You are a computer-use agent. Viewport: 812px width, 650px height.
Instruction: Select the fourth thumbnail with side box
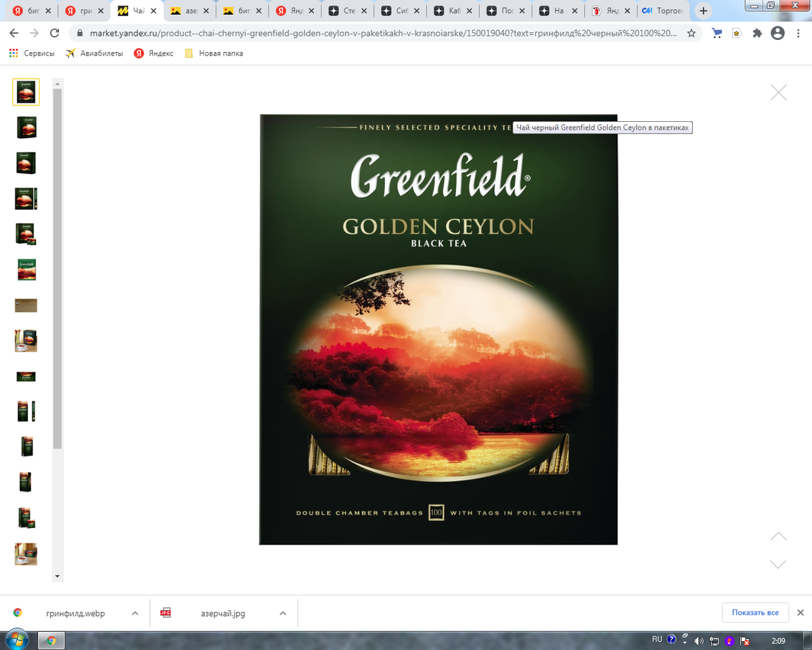pyautogui.click(x=26, y=198)
